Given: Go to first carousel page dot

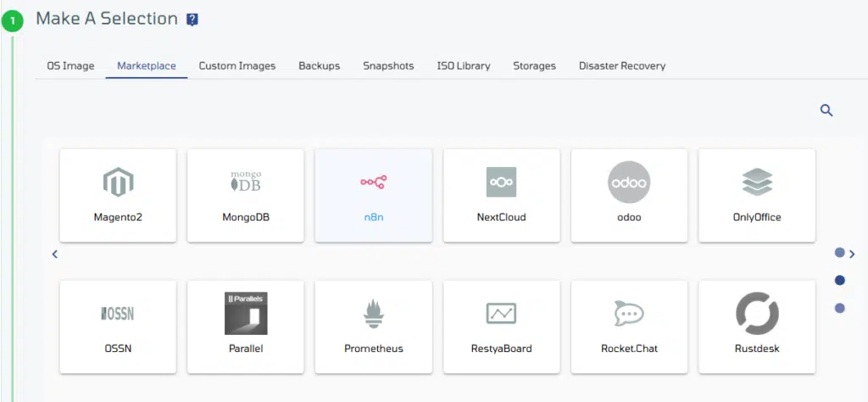Looking at the screenshot, I should click(x=839, y=253).
